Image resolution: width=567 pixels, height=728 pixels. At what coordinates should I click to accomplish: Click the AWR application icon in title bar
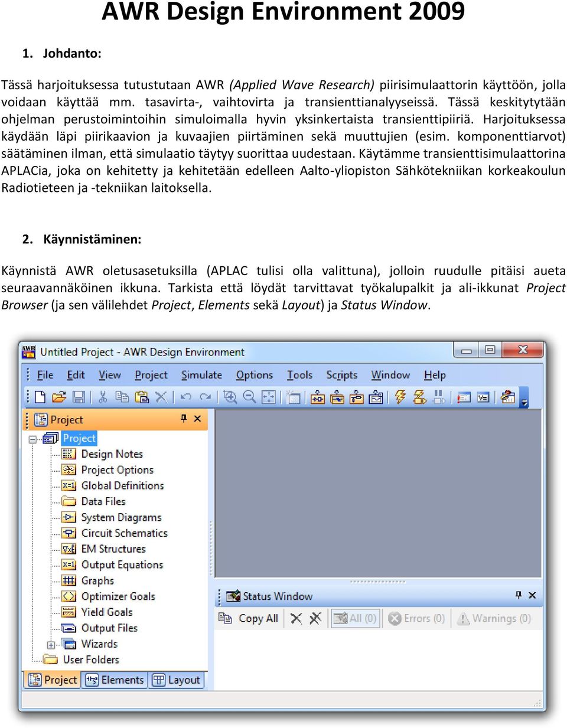(x=28, y=352)
